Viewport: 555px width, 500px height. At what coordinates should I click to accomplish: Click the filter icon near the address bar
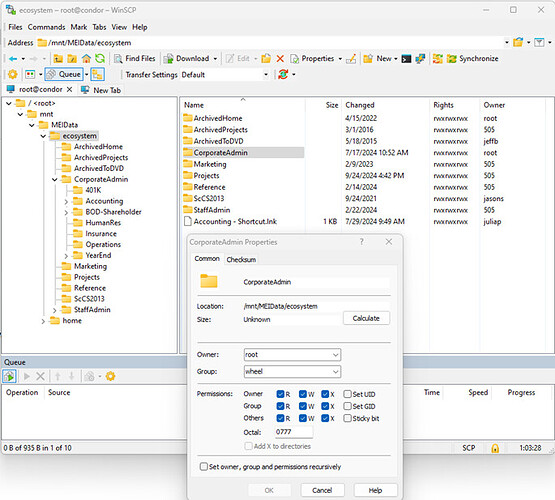coord(539,42)
